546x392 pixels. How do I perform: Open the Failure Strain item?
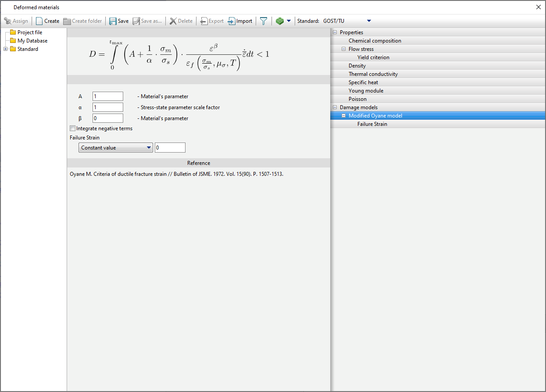pos(372,124)
